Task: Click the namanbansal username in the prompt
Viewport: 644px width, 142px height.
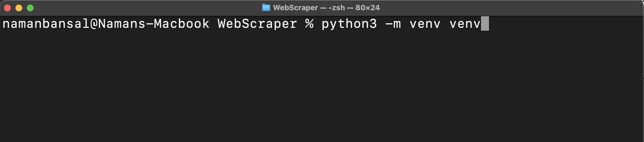Action: 46,24
